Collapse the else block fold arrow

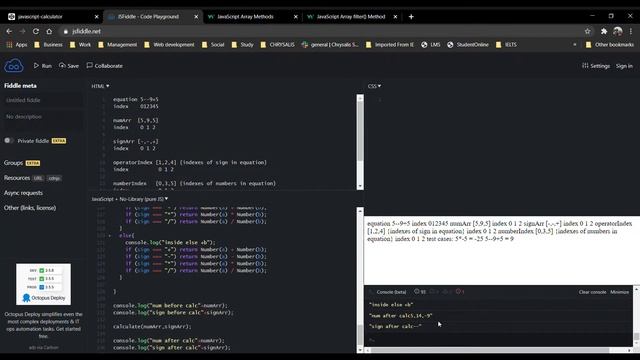pos(109,236)
